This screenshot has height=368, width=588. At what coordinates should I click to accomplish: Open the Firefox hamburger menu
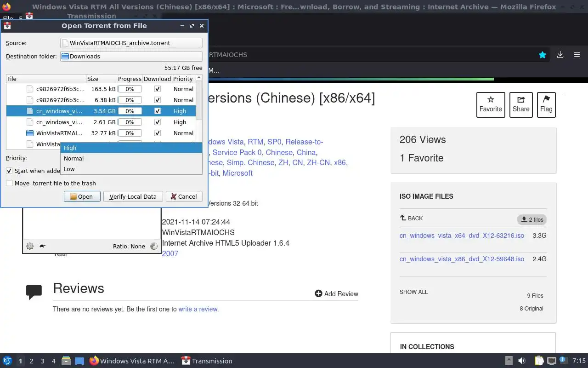coord(577,55)
